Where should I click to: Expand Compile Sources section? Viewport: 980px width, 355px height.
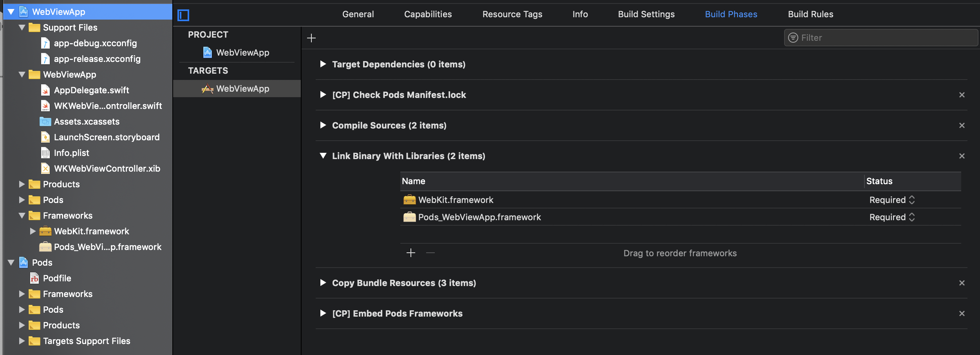(323, 125)
